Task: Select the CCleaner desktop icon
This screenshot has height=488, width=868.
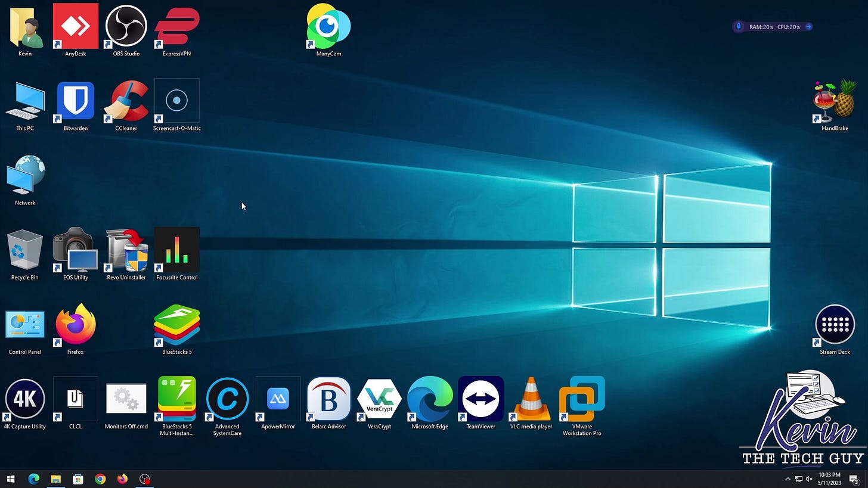Action: (x=126, y=106)
